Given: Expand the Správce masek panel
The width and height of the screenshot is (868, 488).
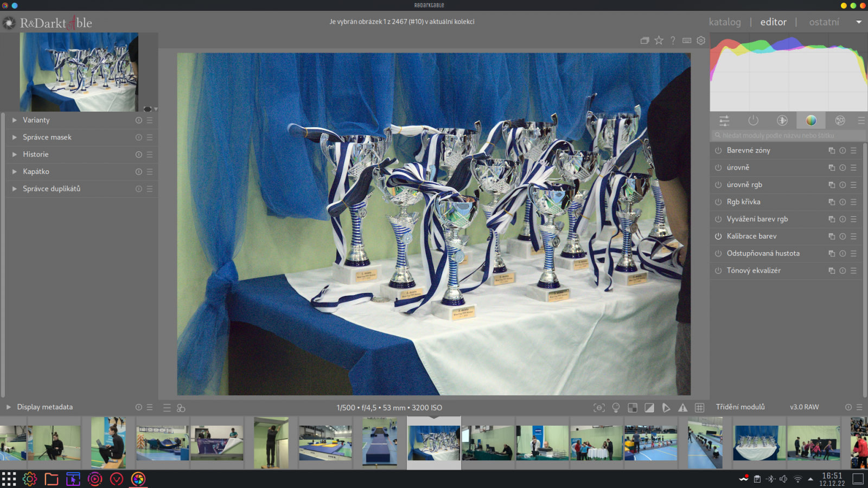Looking at the screenshot, I should coord(47,137).
